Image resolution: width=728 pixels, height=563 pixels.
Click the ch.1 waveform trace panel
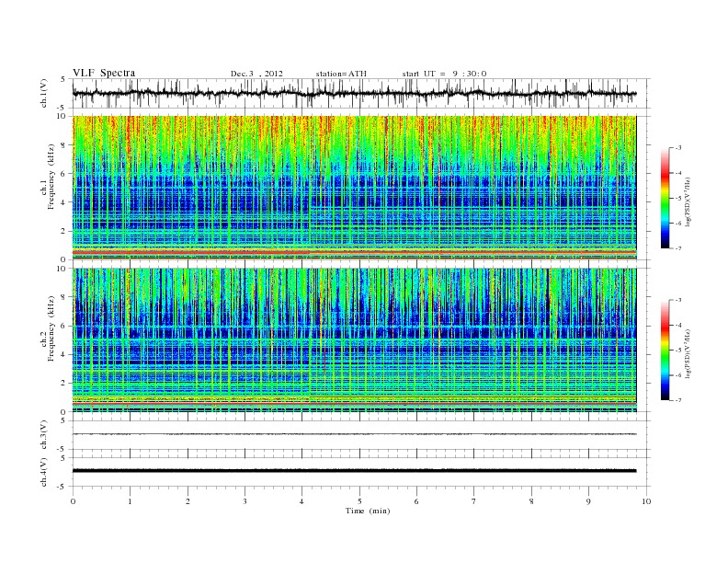(361, 93)
